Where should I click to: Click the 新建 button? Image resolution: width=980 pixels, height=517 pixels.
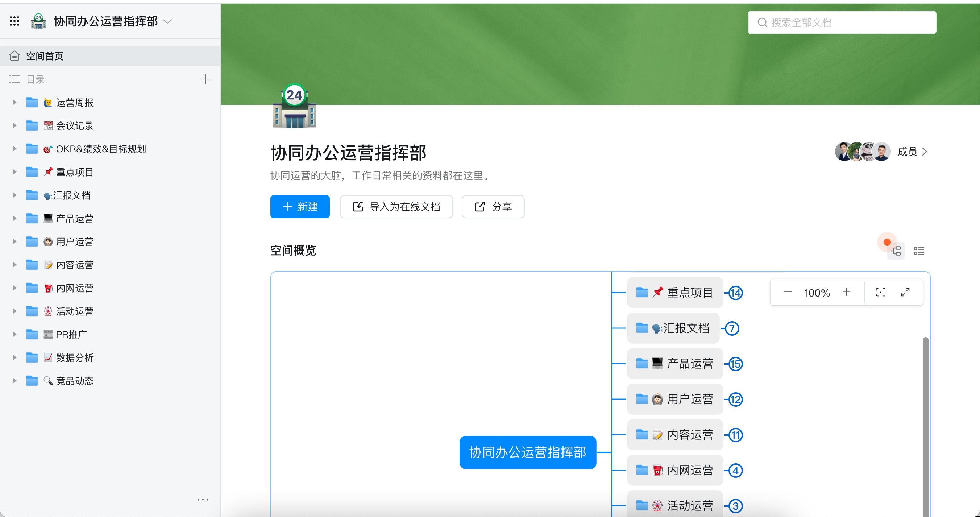300,206
